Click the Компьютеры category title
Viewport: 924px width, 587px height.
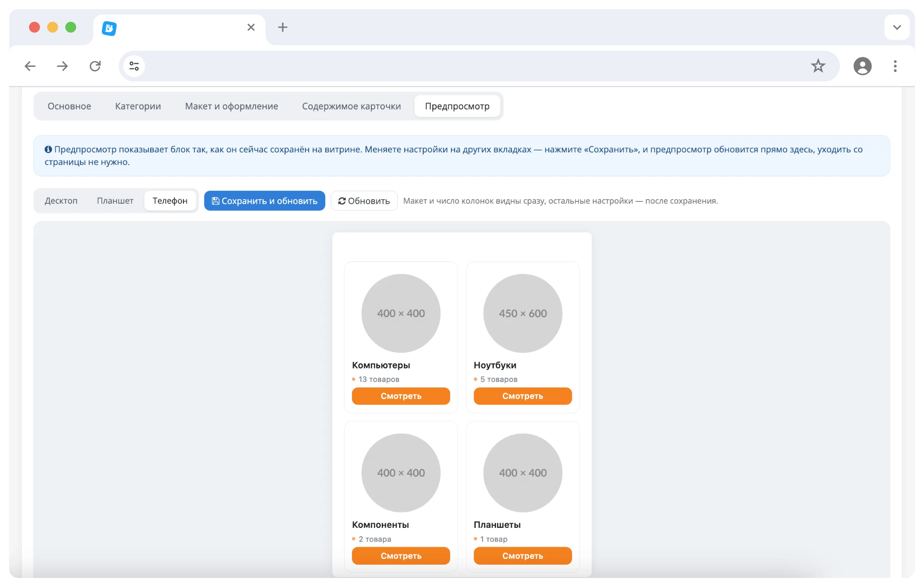(x=381, y=365)
